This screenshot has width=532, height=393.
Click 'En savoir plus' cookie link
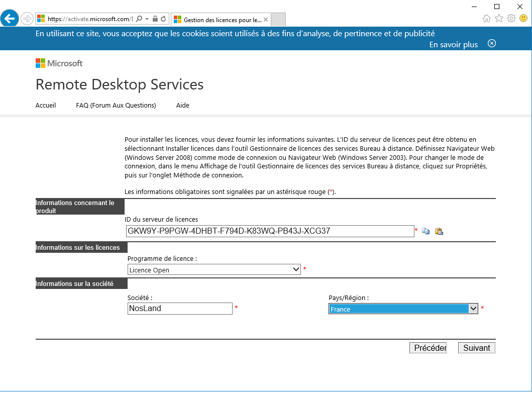(x=453, y=44)
